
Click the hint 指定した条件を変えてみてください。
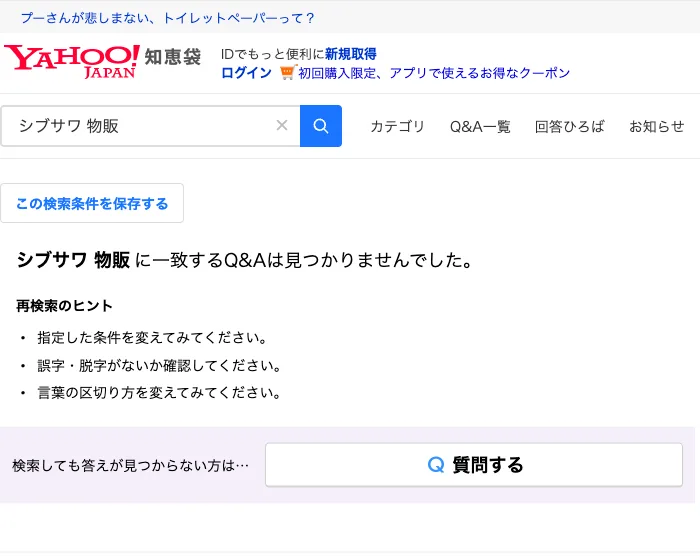tap(153, 338)
